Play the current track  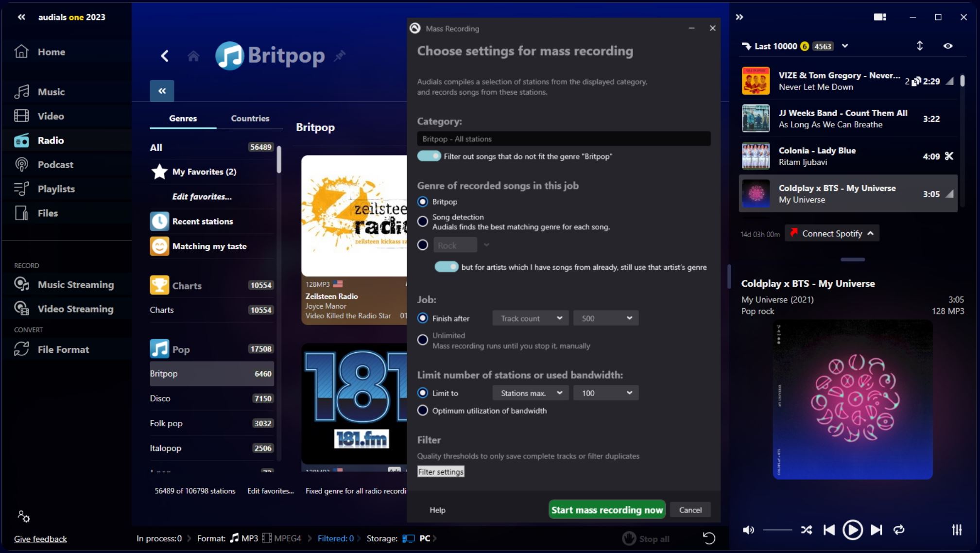(852, 530)
